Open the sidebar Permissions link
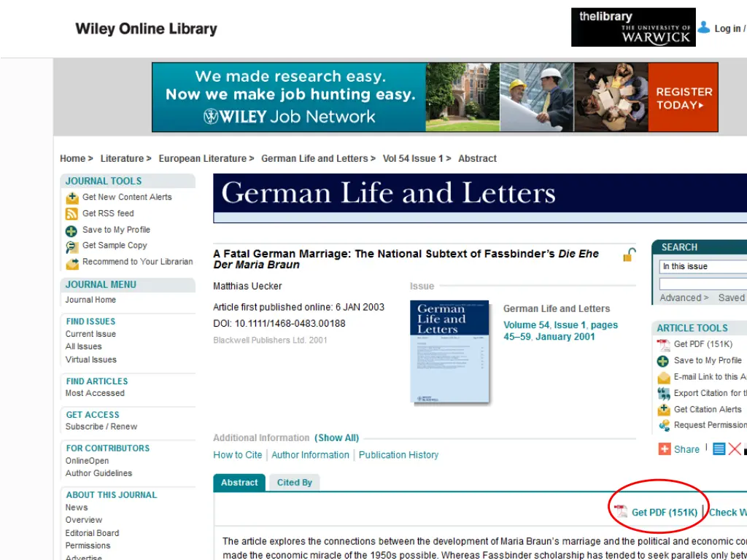The height and width of the screenshot is (560, 747). [88, 545]
